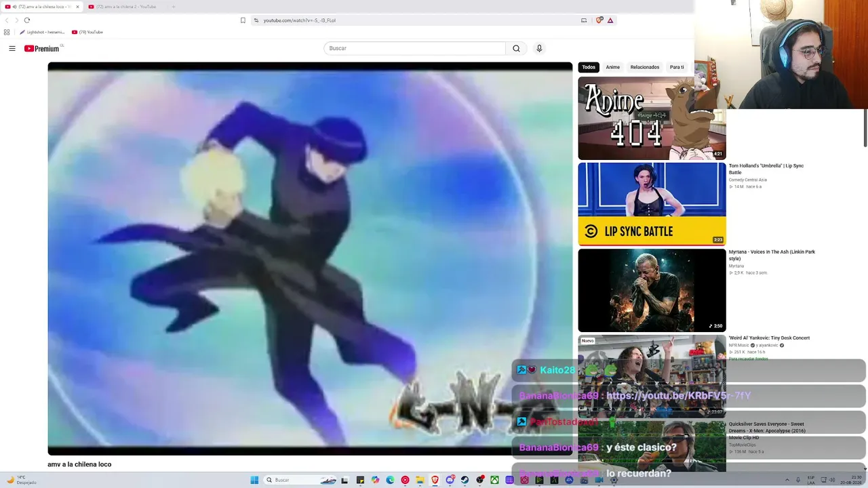Click the picture-in-picture icon in address bar
The height and width of the screenshot is (488, 868).
point(584,20)
